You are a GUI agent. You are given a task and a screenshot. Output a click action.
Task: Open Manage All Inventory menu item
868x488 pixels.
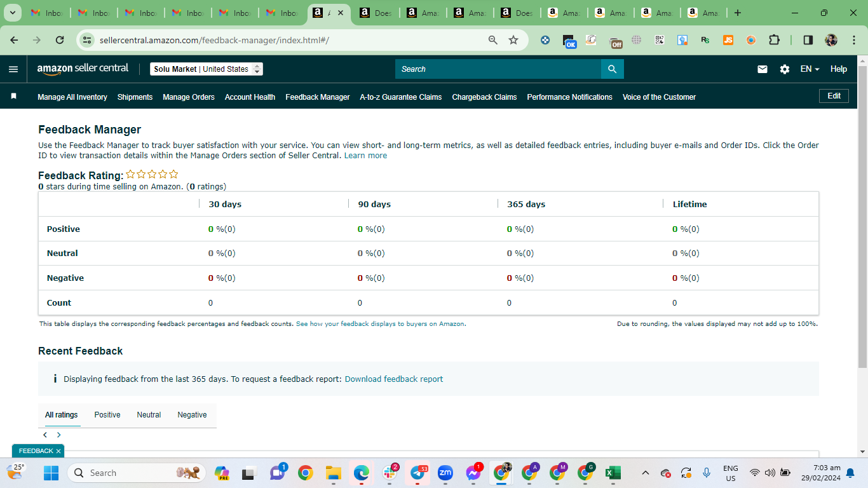click(x=72, y=97)
